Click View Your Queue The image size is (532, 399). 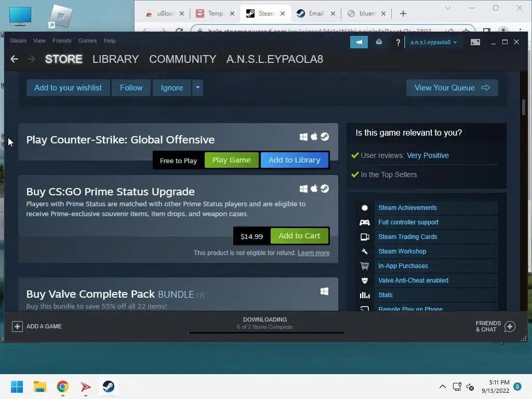point(452,87)
